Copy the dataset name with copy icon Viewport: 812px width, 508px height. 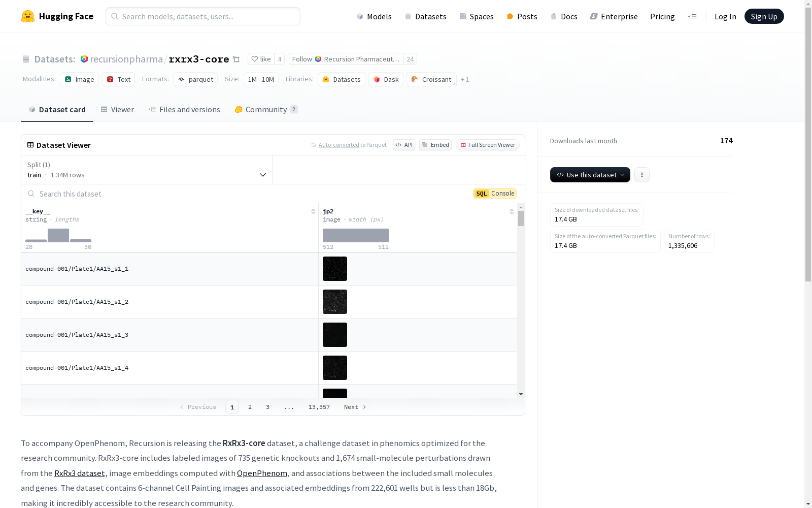tap(236, 59)
